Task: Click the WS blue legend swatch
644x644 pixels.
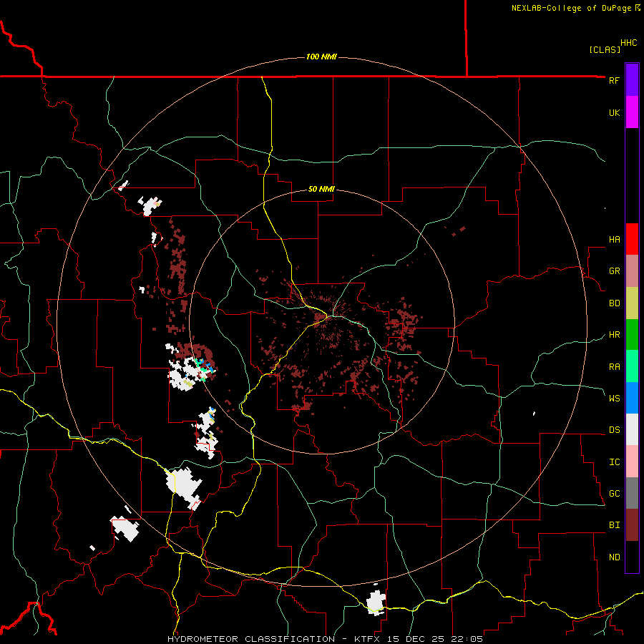Action: pos(632,398)
